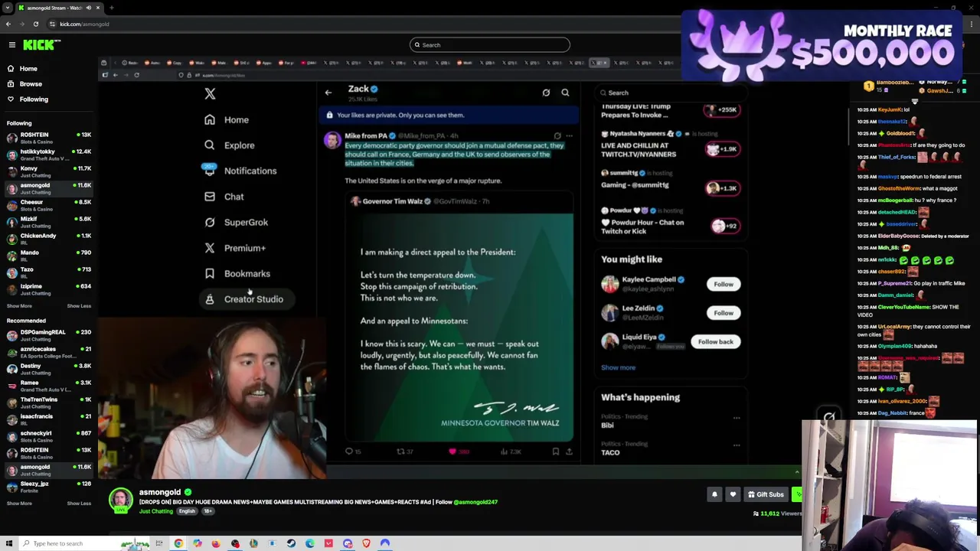The height and width of the screenshot is (551, 980).
Task: Click the share icon under the post
Action: [569, 452]
